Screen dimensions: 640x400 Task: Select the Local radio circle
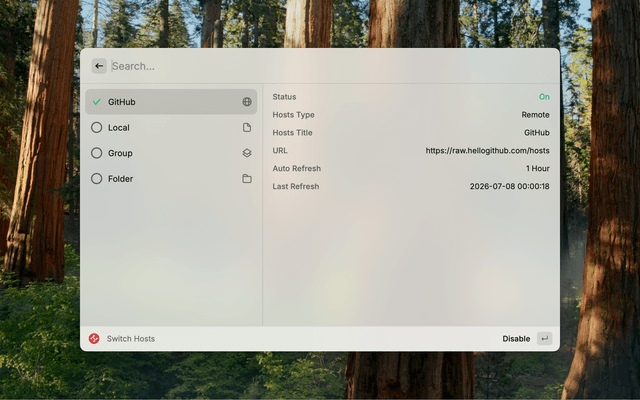(97, 127)
